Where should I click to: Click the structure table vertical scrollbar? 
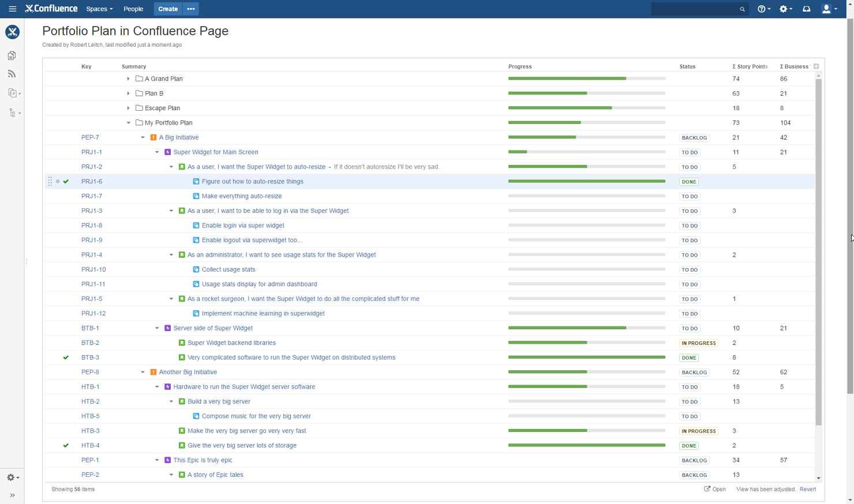click(818, 251)
